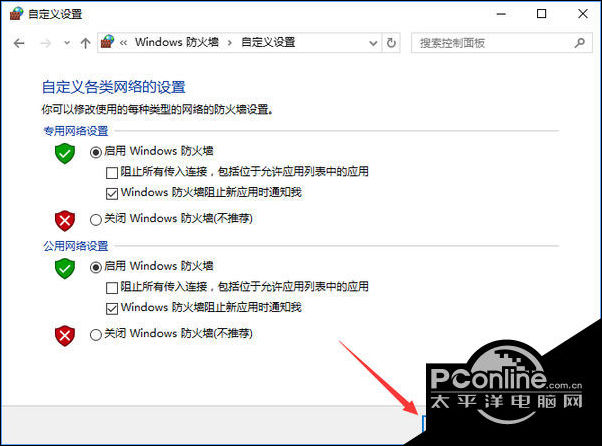Click green shield icon in 公用网络设置

64,268
